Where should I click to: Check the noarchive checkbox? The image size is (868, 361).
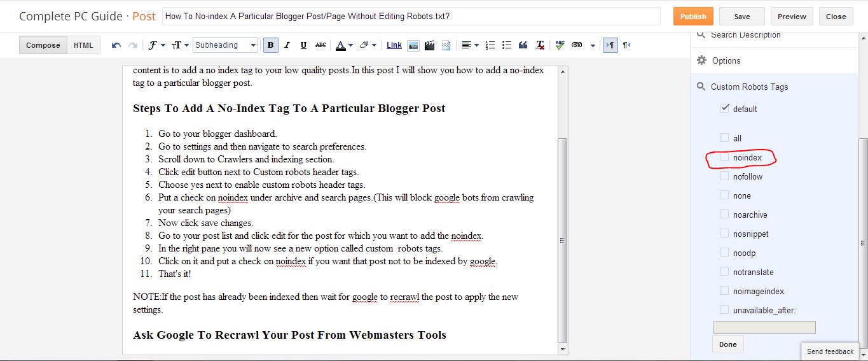click(x=724, y=214)
